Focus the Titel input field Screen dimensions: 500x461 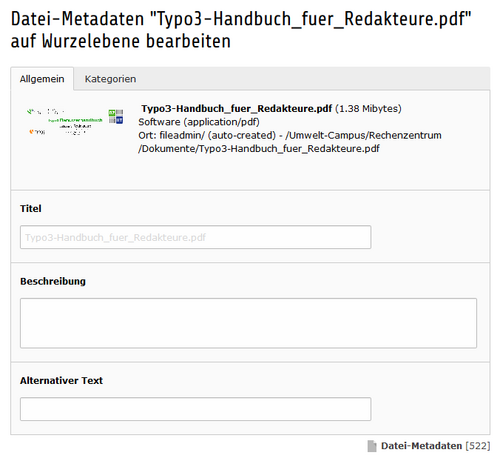(196, 237)
